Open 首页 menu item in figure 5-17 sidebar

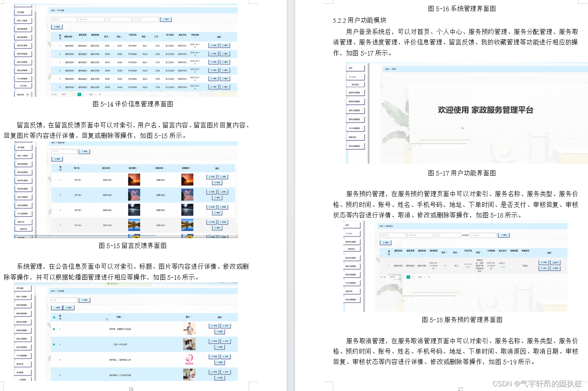click(x=356, y=68)
